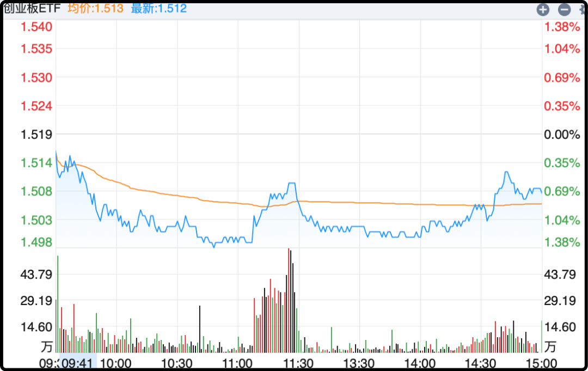Click the red 1.38% top percent label
588x371 pixels.
(x=562, y=27)
